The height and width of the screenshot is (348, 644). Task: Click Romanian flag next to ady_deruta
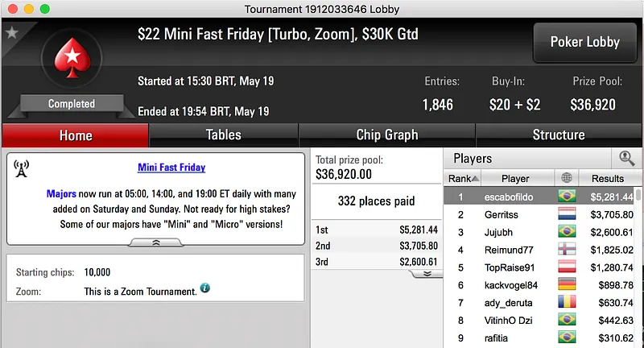pos(568,303)
